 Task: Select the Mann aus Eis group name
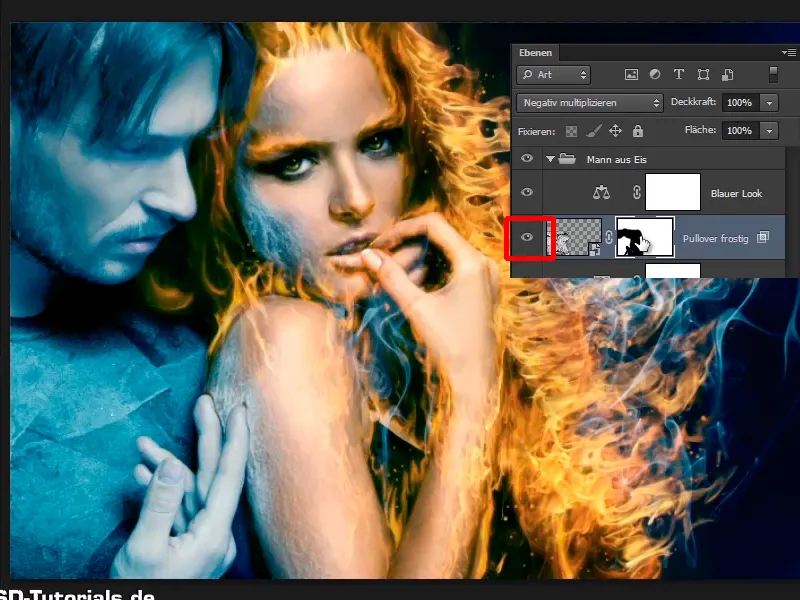click(x=616, y=160)
